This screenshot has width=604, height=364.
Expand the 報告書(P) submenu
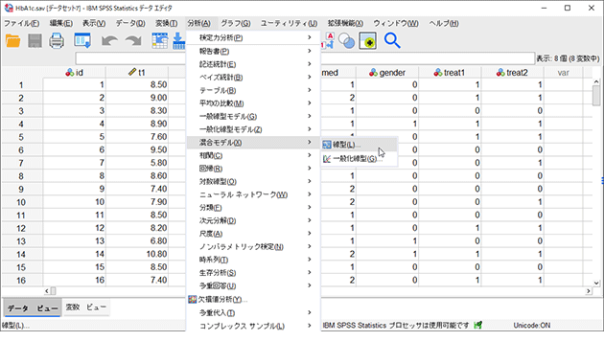click(253, 51)
